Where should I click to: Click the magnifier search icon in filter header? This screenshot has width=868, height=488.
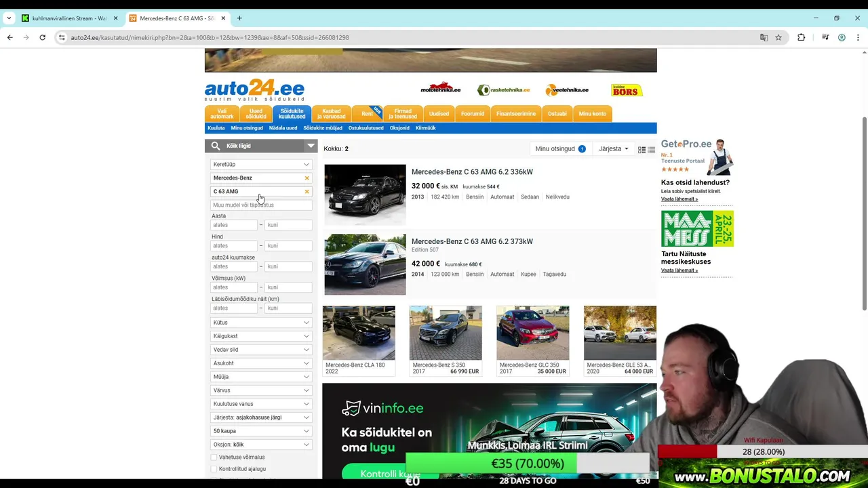(216, 146)
